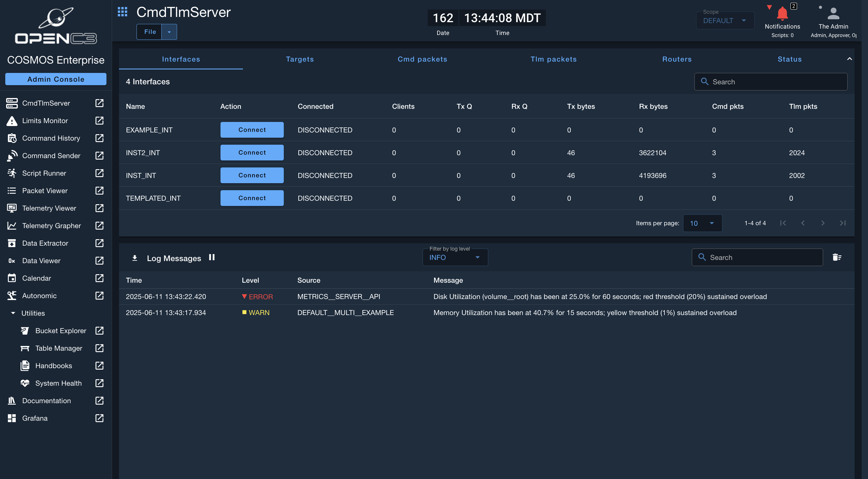Collapse the Utilities tree section

point(13,313)
